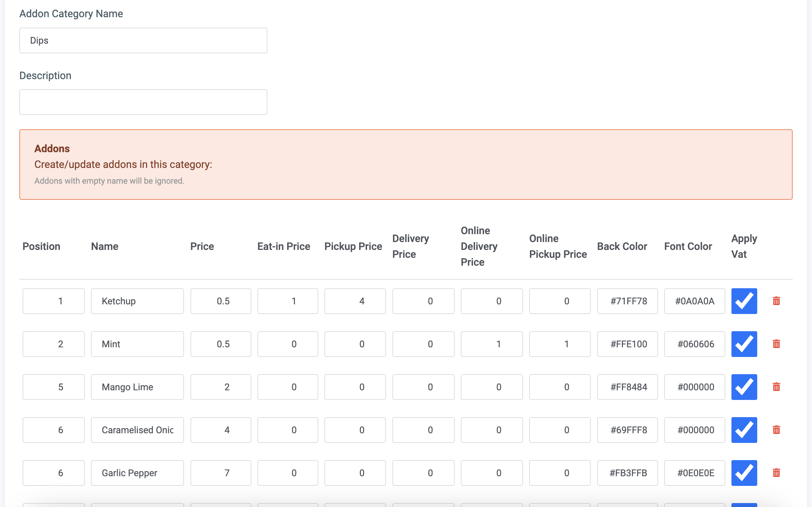Toggle Apply Vat checkbox for Mint
The image size is (812, 507).
pos(744,344)
